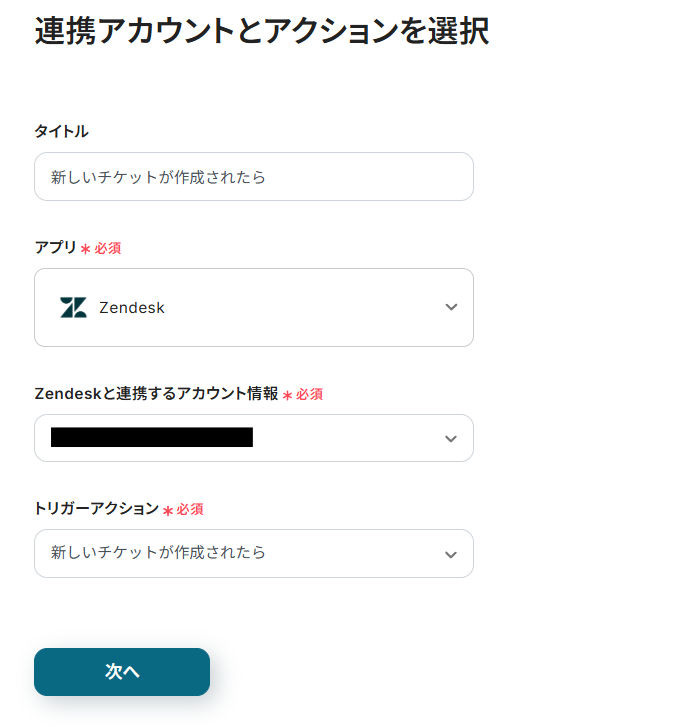Click the 連携アカウントとアクションを選択 heading
This screenshot has height=727, width=682.
[x=262, y=32]
